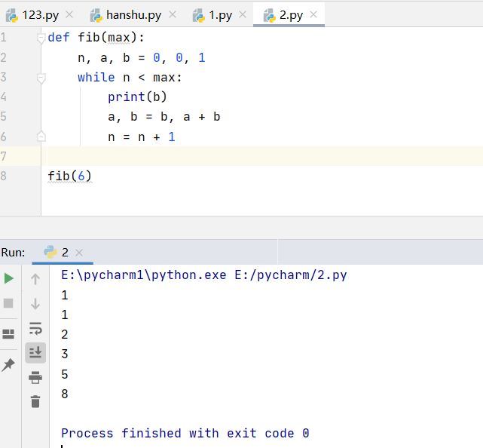Switch to the 1.py editor tab

pyautogui.click(x=220, y=15)
